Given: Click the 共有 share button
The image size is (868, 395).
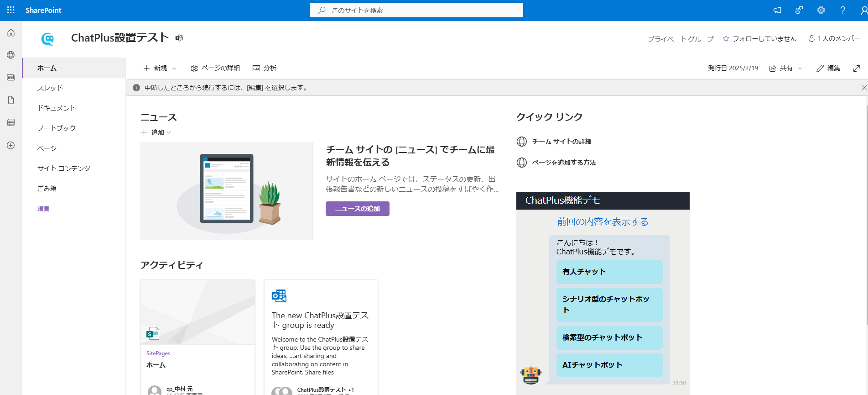Looking at the screenshot, I should pyautogui.click(x=781, y=68).
